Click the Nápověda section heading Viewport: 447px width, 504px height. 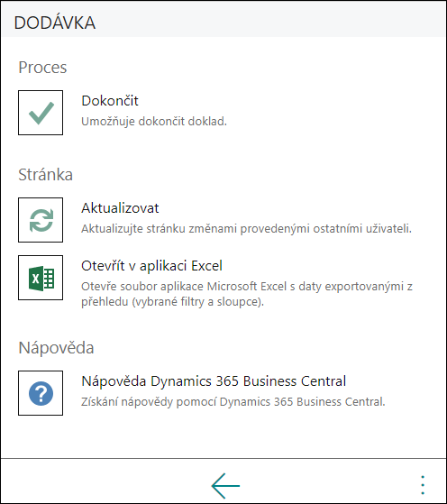coord(56,348)
